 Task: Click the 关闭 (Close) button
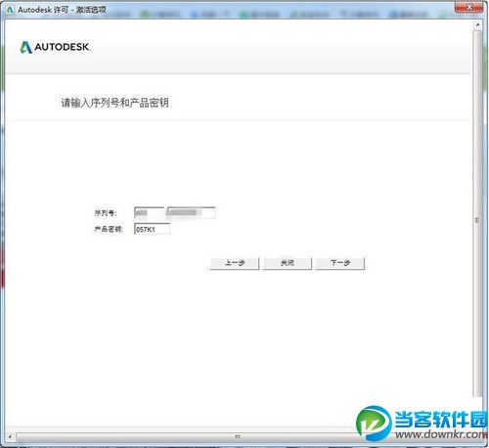288,263
